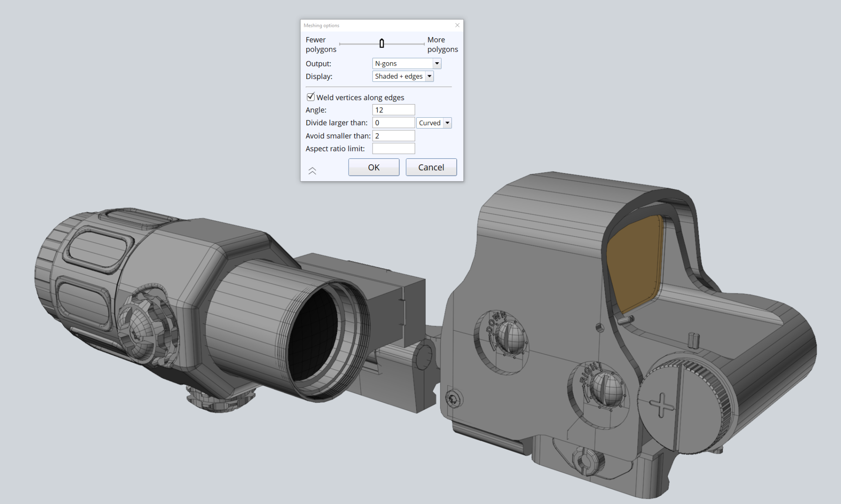This screenshot has height=504, width=841.
Task: Click the empty Aspect ratio limit field
Action: click(393, 148)
